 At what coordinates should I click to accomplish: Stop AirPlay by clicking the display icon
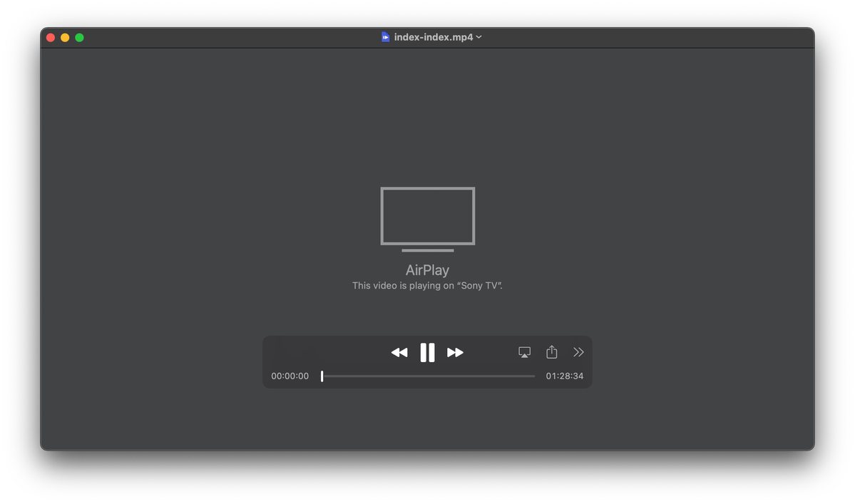point(524,351)
